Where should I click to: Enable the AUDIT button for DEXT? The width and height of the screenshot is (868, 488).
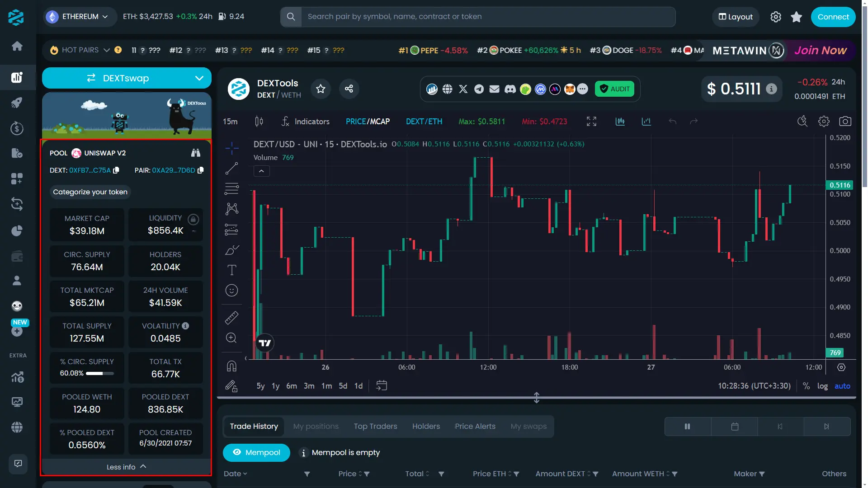tap(615, 89)
